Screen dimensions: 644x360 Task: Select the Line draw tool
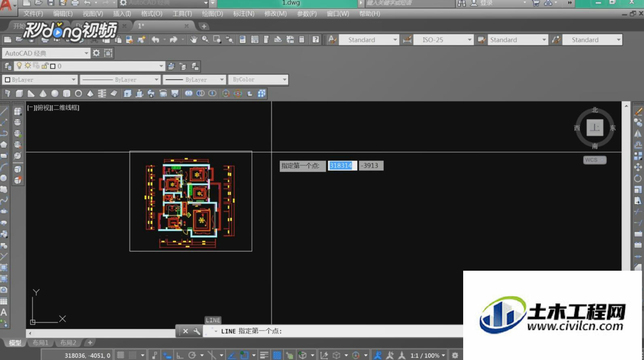4,111
